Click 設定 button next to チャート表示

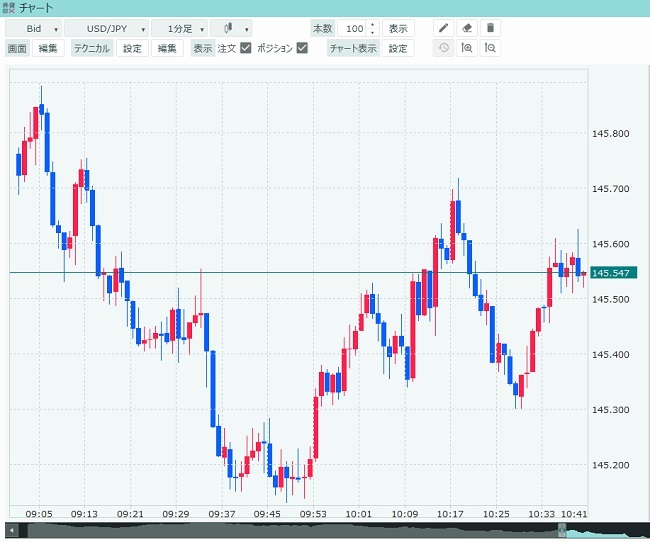click(x=398, y=49)
